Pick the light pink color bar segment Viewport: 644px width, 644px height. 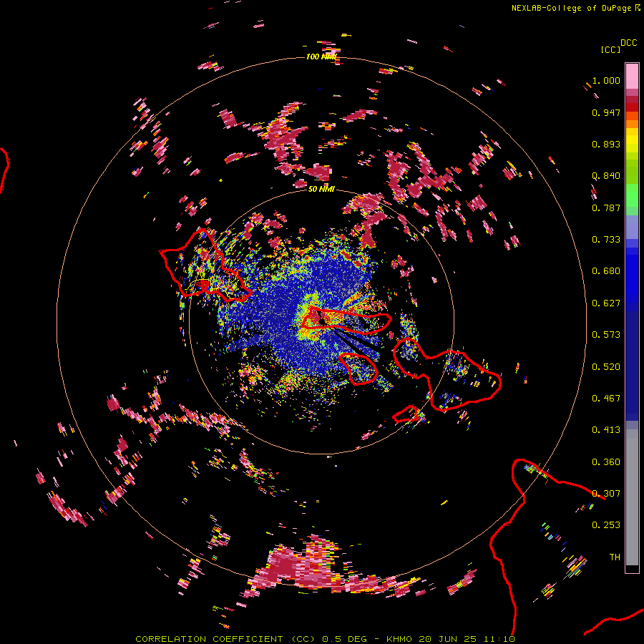pyautogui.click(x=632, y=77)
